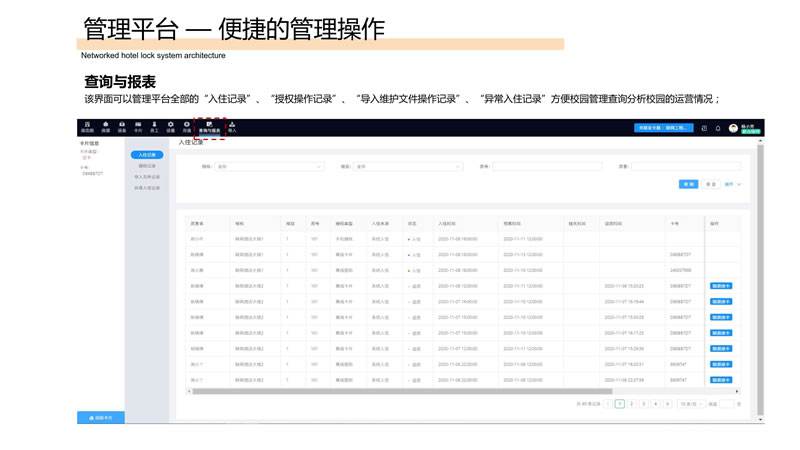Image resolution: width=800 pixels, height=450 pixels.
Task: Open the 房态图 icon in top navigation
Action: 87,127
